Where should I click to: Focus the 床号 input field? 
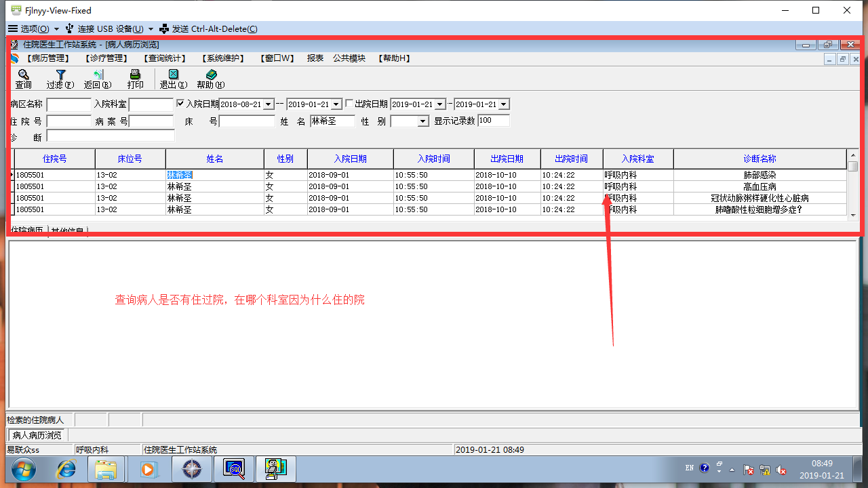[x=247, y=121]
